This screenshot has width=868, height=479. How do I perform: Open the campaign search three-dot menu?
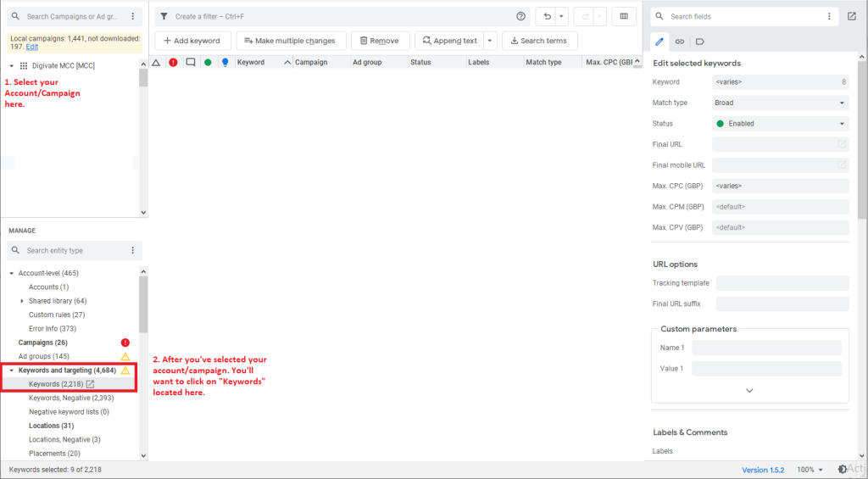click(x=133, y=17)
